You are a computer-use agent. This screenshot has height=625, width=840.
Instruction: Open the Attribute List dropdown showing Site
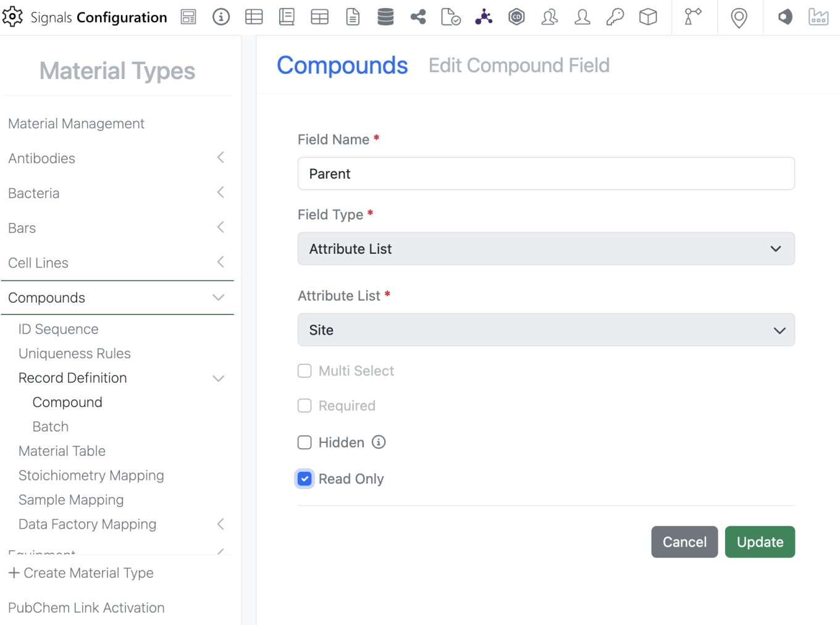tap(546, 330)
